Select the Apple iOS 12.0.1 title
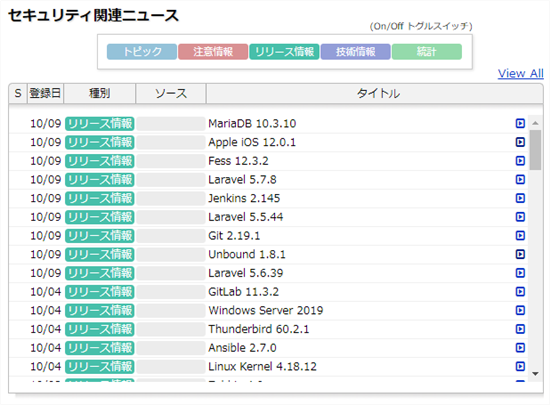 tap(252, 142)
